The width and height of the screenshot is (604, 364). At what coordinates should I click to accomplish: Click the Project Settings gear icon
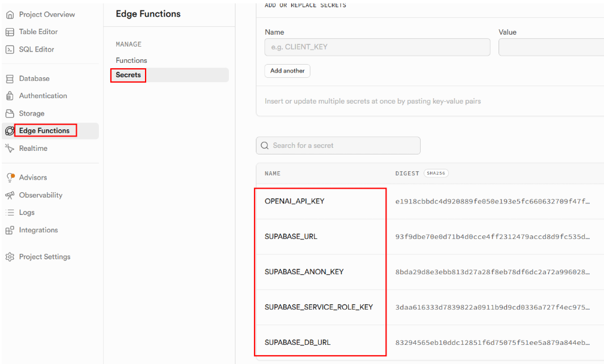pyautogui.click(x=10, y=257)
